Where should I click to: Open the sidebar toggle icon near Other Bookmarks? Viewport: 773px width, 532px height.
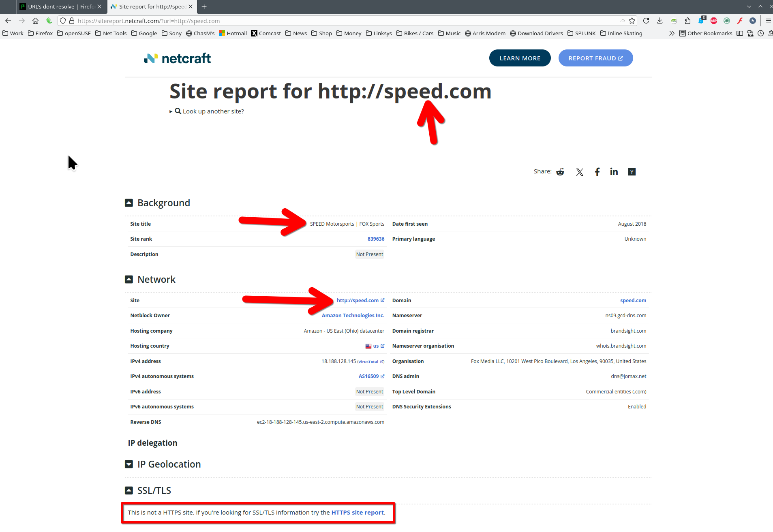coord(740,33)
